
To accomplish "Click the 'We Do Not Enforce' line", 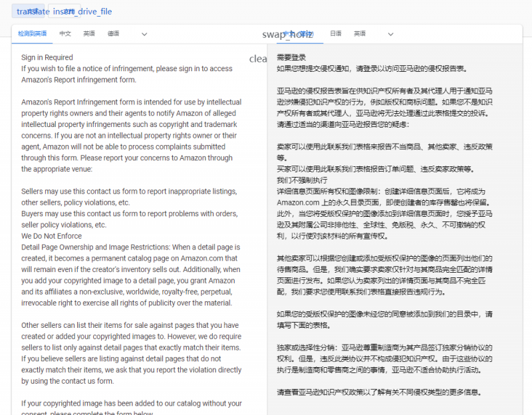I will pyautogui.click(x=52, y=236).
